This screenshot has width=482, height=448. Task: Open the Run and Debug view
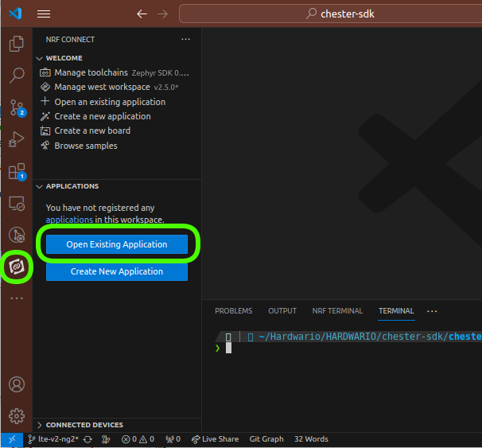coord(16,140)
